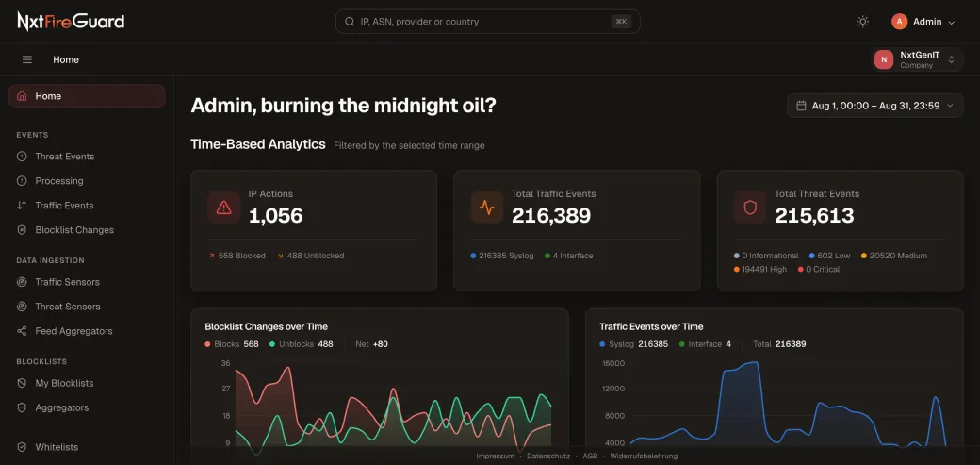980x465 pixels.
Task: Click the Feed Aggregators share icon
Action: (x=22, y=331)
